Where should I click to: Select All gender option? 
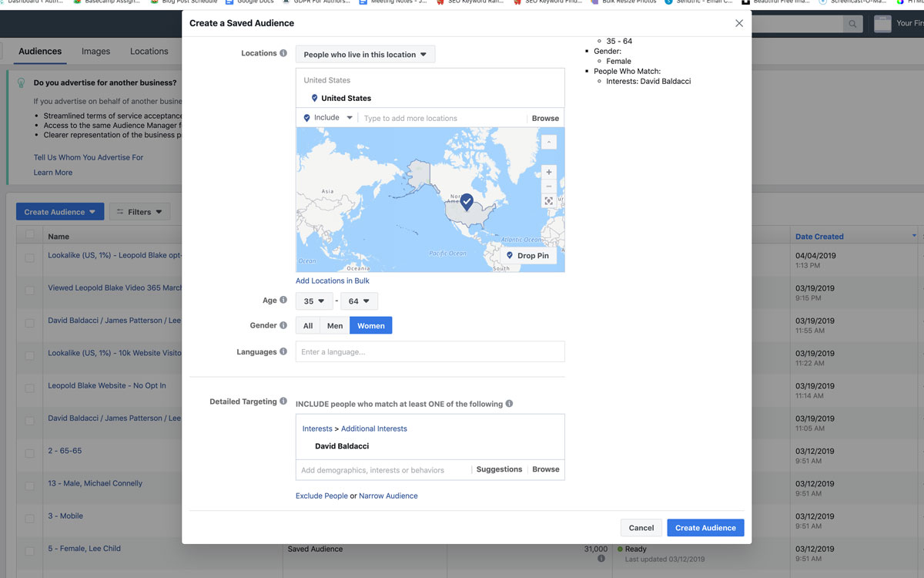(x=308, y=326)
